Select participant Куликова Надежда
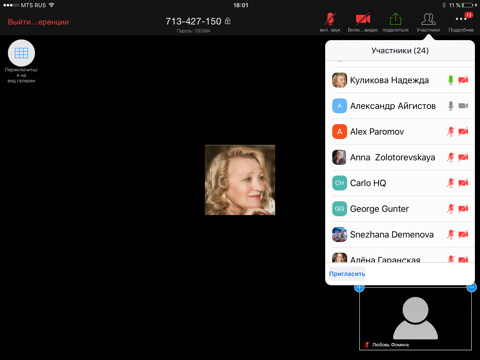The height and width of the screenshot is (360, 480). pyautogui.click(x=400, y=80)
